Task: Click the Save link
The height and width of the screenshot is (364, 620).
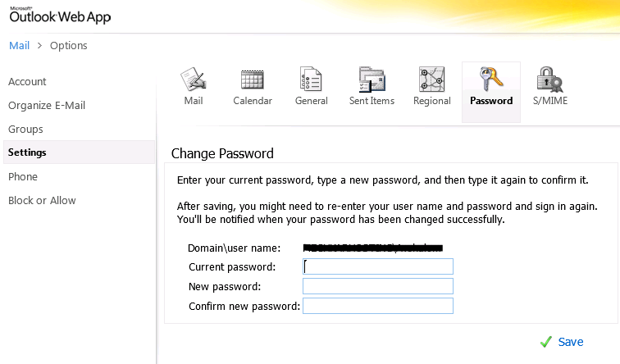Action: [x=571, y=342]
